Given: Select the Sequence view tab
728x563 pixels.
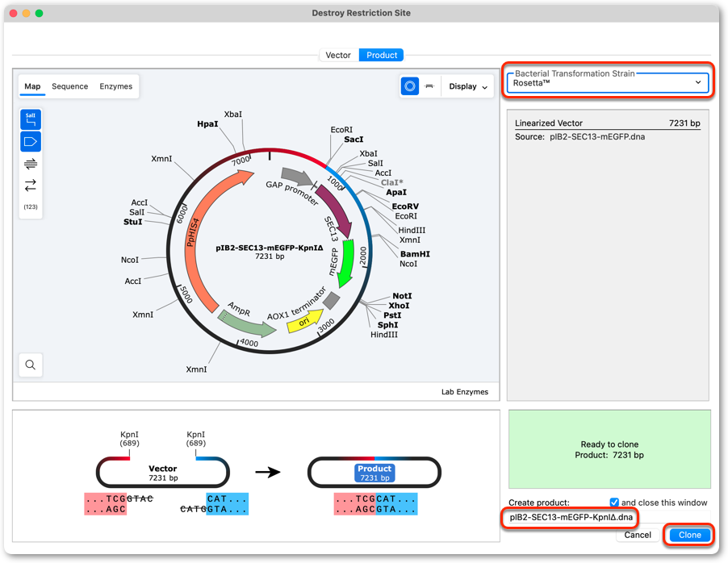Looking at the screenshot, I should (x=70, y=86).
